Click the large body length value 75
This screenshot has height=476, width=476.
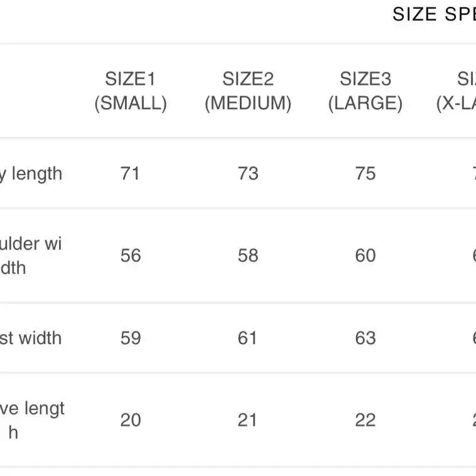point(365,174)
